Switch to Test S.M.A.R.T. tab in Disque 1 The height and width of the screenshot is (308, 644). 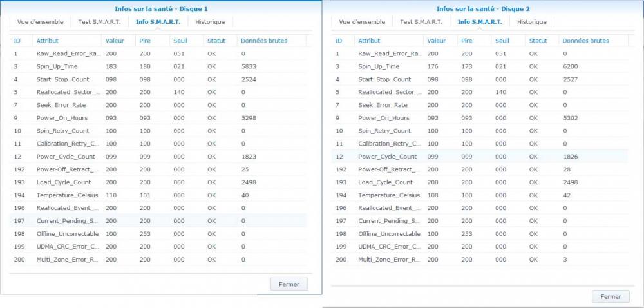(x=99, y=22)
